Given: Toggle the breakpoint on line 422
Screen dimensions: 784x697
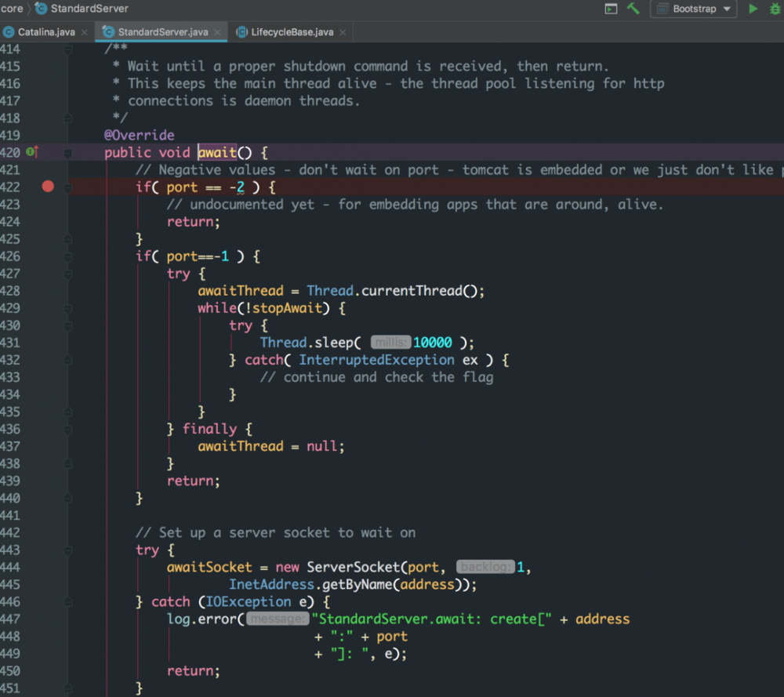Looking at the screenshot, I should 48,187.
